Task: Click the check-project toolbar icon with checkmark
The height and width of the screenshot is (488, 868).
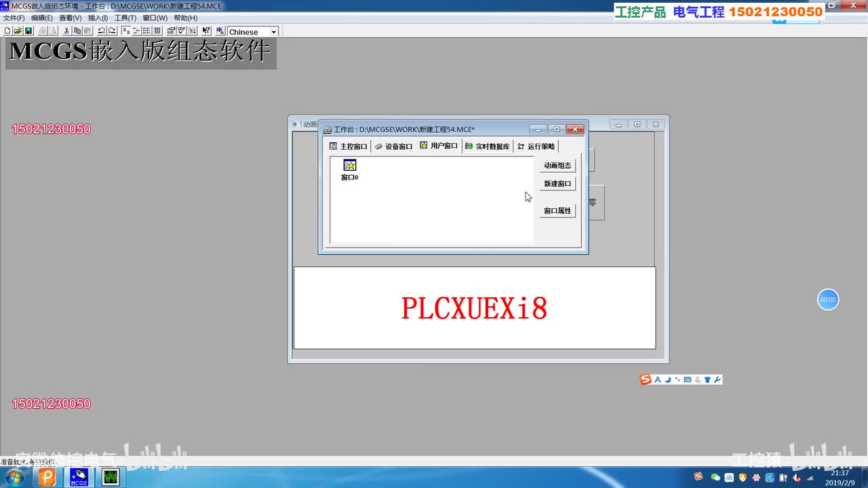Action: (x=182, y=31)
